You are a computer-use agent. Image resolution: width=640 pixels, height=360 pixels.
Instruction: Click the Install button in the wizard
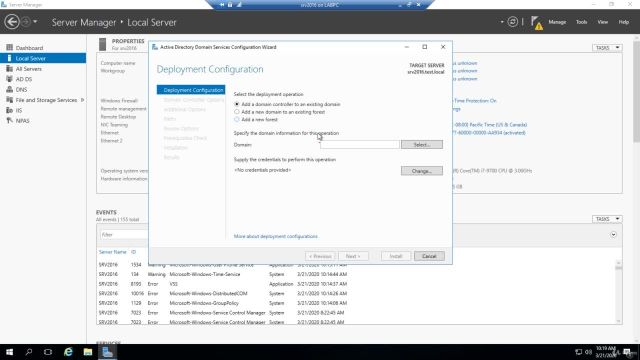click(x=396, y=256)
